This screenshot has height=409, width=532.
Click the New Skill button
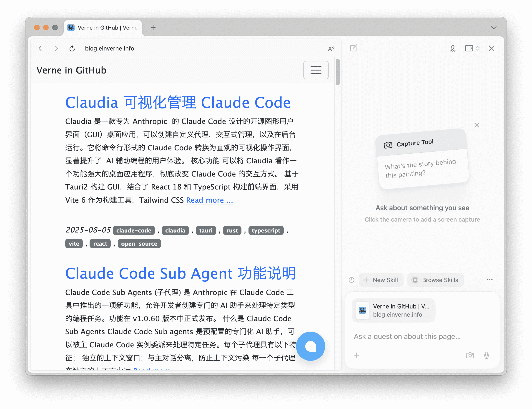point(381,280)
